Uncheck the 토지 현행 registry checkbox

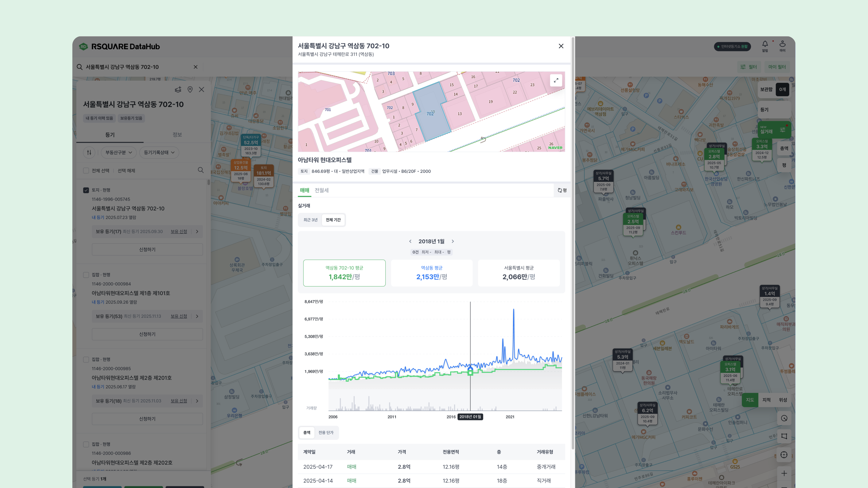point(86,190)
